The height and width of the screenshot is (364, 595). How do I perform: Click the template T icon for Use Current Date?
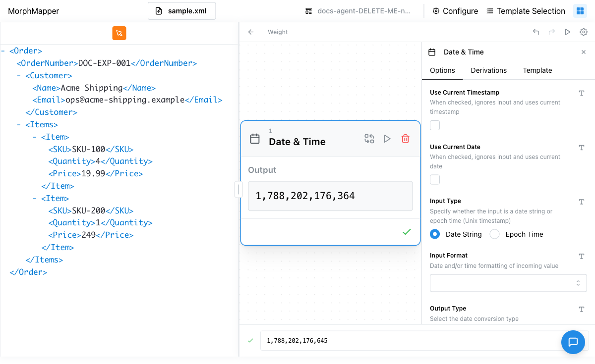[x=582, y=148]
